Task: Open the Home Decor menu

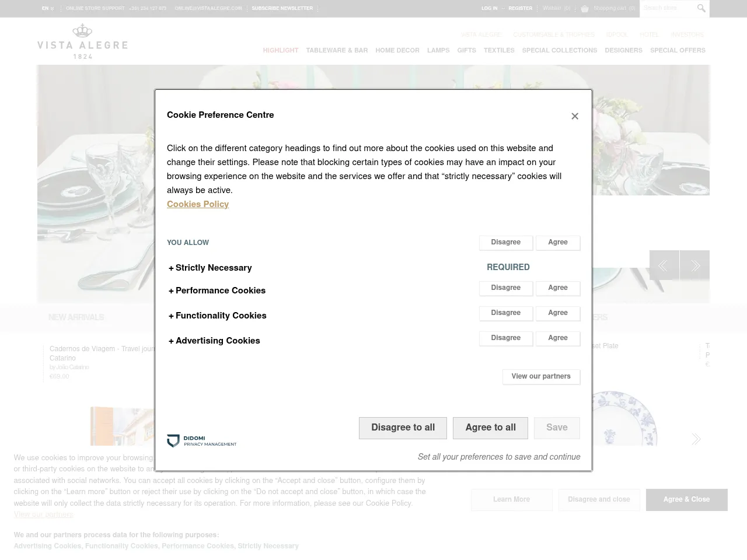Action: pyautogui.click(x=397, y=51)
